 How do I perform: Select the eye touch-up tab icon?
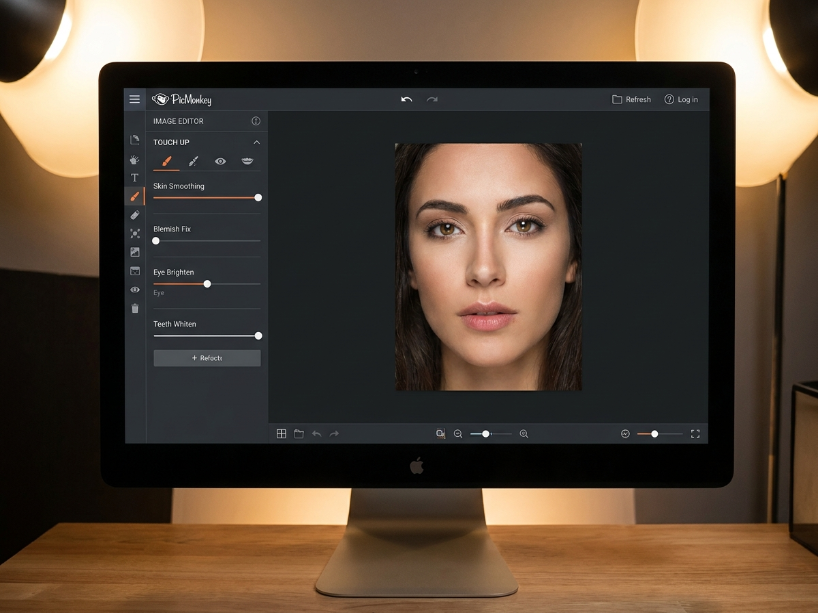click(221, 161)
